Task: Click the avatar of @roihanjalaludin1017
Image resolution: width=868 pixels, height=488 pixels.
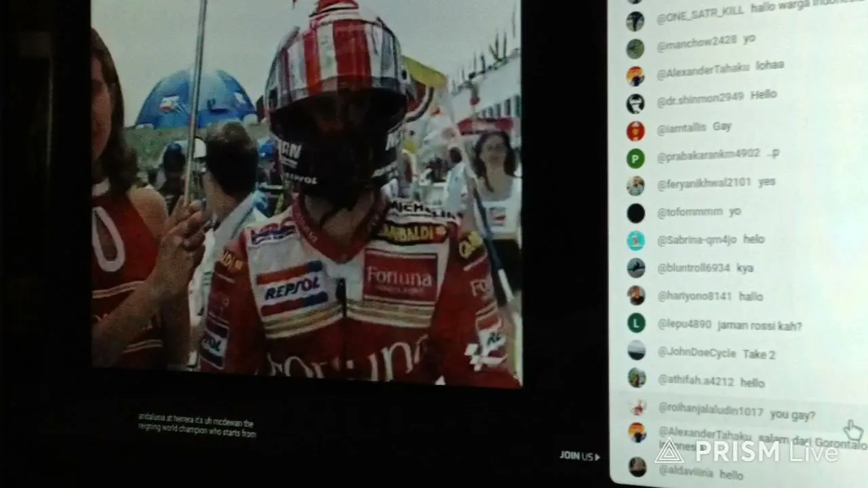Action: coord(637,407)
